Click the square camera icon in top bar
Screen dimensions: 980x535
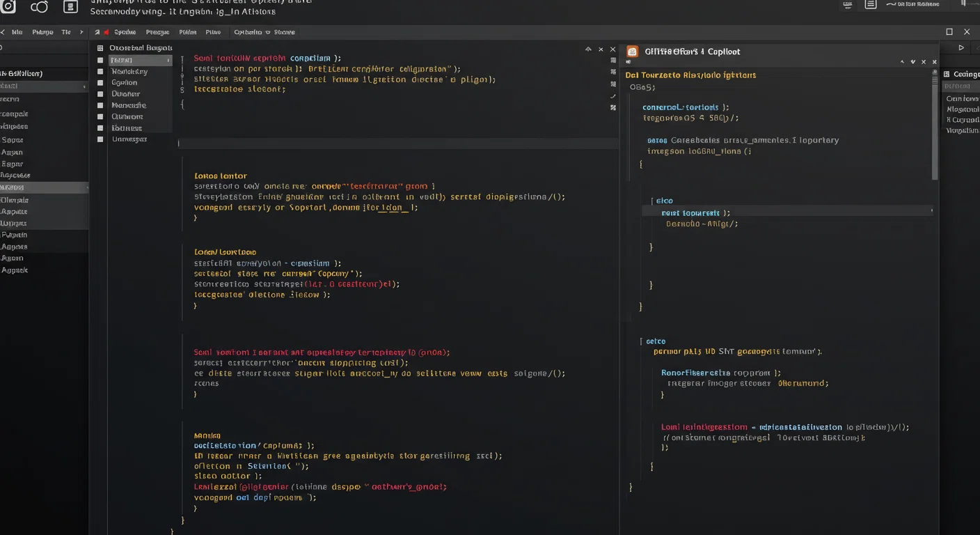(x=7, y=6)
